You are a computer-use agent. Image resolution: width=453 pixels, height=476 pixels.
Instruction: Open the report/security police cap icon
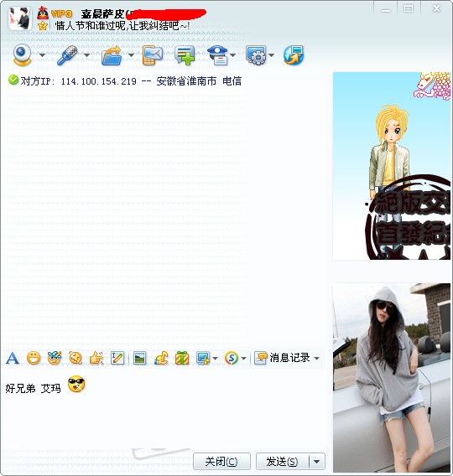218,55
